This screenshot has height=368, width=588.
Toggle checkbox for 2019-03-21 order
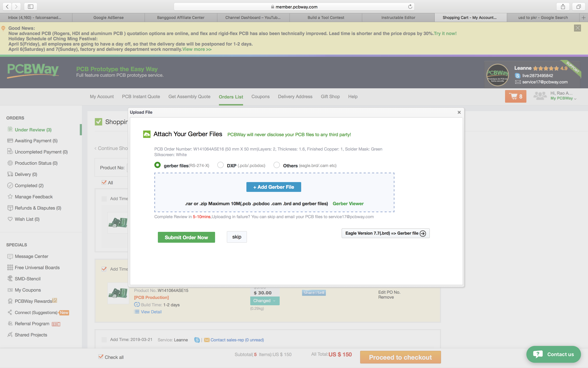click(x=104, y=340)
